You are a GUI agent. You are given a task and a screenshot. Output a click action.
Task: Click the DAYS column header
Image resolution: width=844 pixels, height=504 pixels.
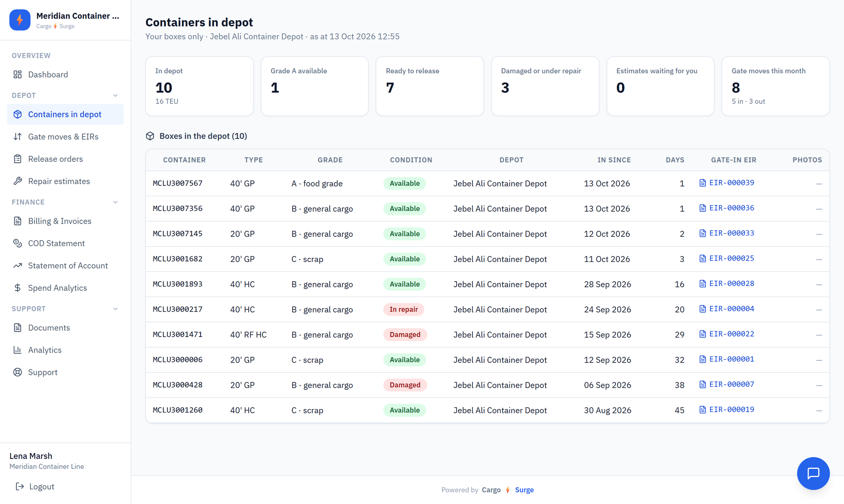click(x=675, y=160)
